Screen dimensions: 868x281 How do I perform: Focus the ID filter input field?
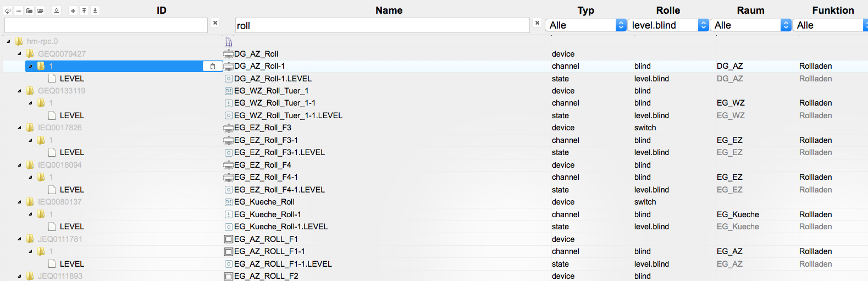[x=106, y=25]
